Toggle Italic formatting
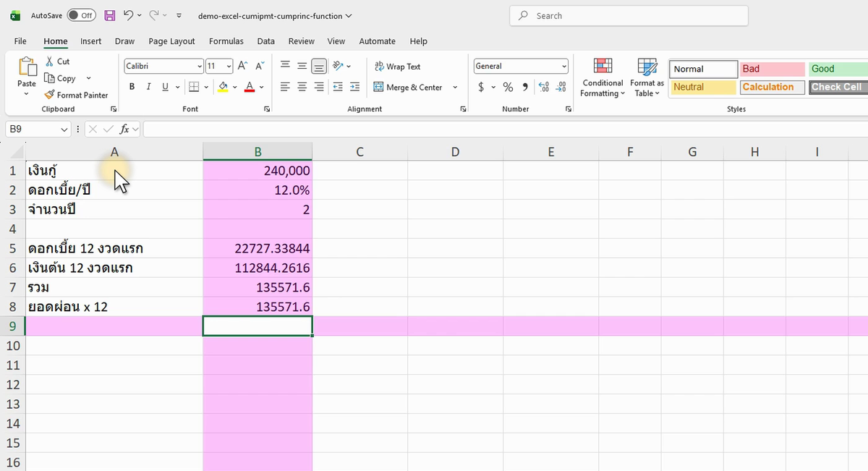 point(148,87)
